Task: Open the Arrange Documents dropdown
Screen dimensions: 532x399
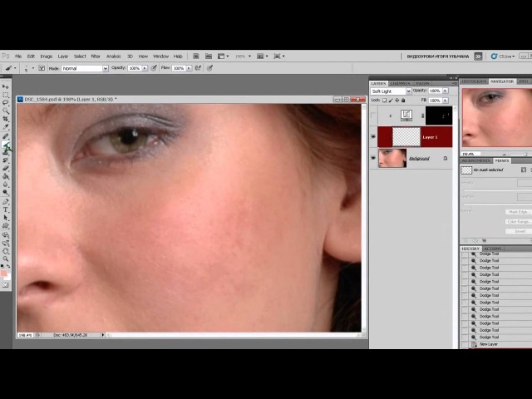Action: point(263,57)
